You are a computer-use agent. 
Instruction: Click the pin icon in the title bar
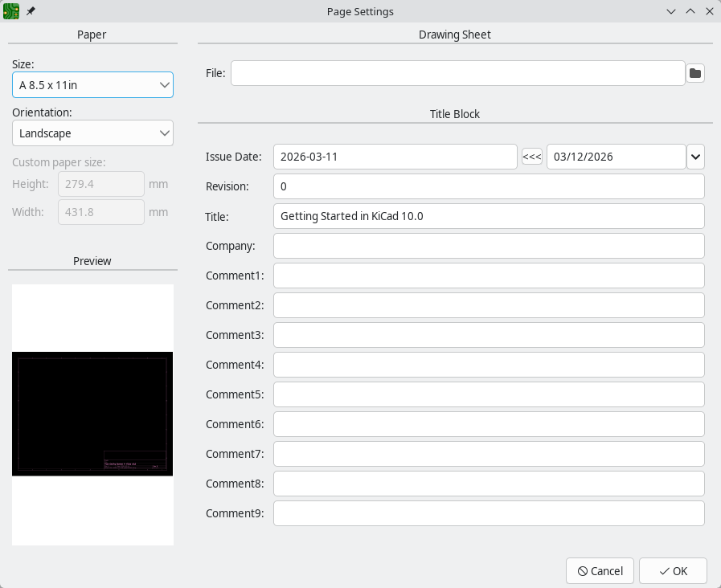pos(31,11)
